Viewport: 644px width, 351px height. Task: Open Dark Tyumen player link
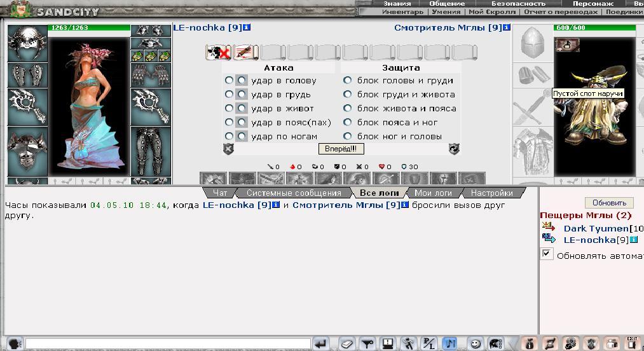pyautogui.click(x=596, y=228)
